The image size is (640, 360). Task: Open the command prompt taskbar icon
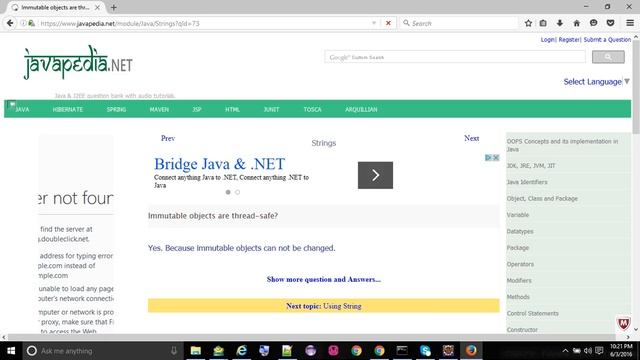(402, 351)
